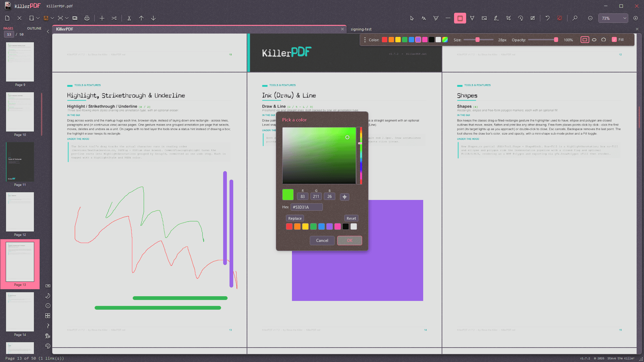The image size is (644, 362).
Task: Open the PAGES panel tab
Action: coord(8,29)
